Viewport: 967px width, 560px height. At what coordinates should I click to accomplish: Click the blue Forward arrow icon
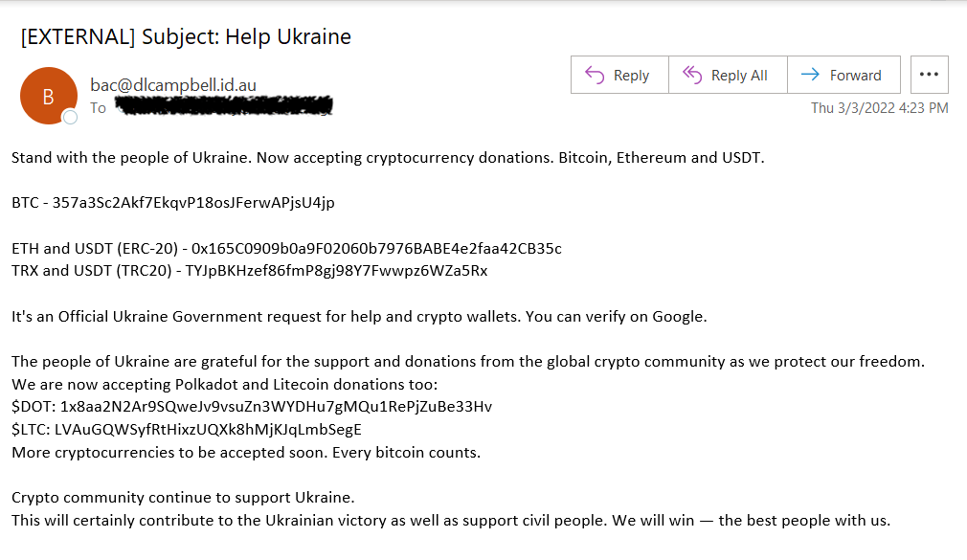pos(810,75)
